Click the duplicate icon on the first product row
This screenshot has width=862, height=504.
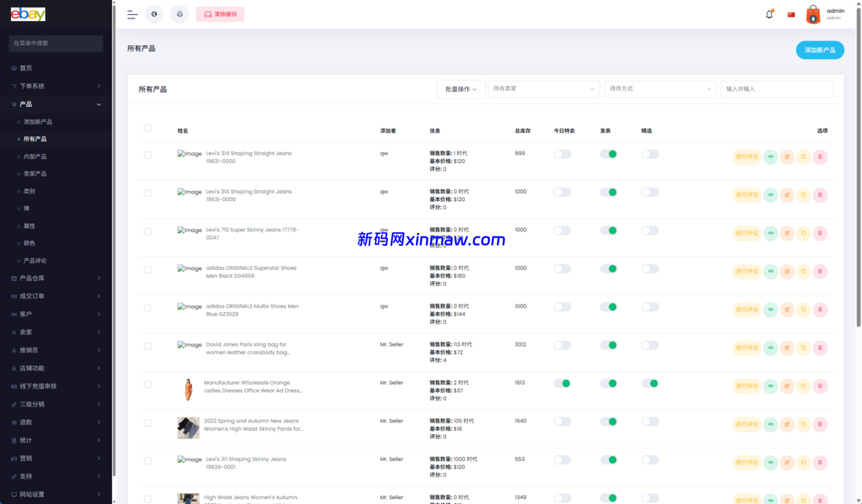[x=803, y=154]
